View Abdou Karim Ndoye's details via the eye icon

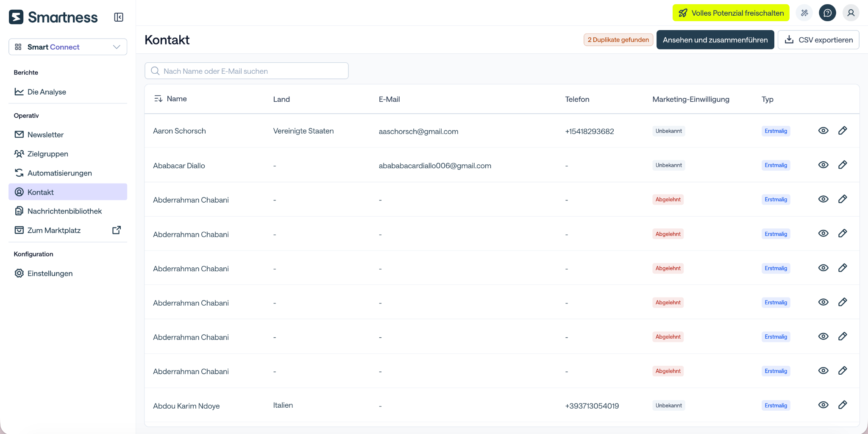click(823, 405)
